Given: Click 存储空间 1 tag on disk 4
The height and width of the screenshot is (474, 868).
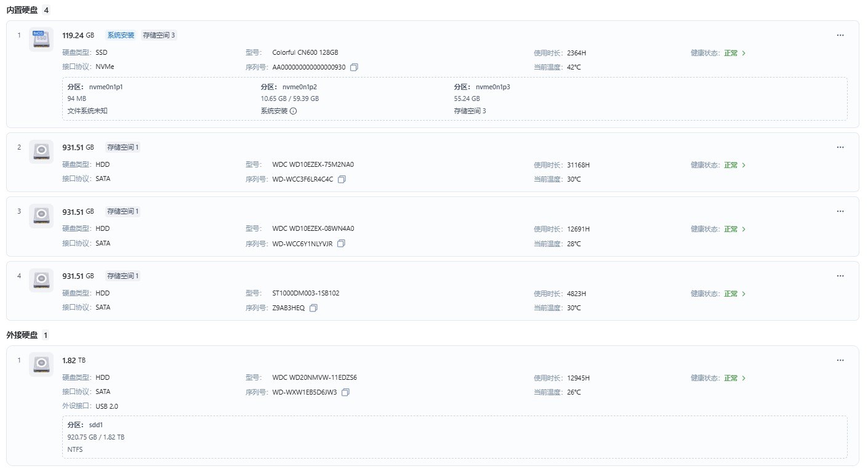Looking at the screenshot, I should pyautogui.click(x=123, y=276).
